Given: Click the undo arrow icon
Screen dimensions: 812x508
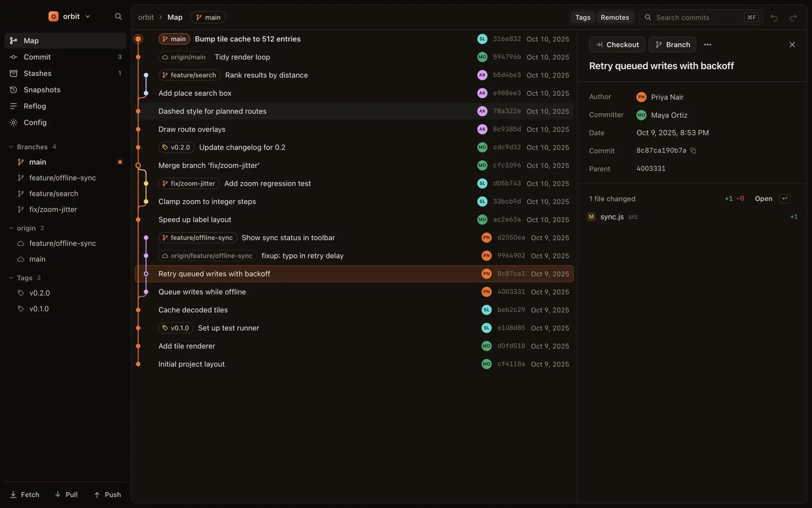Looking at the screenshot, I should (774, 18).
